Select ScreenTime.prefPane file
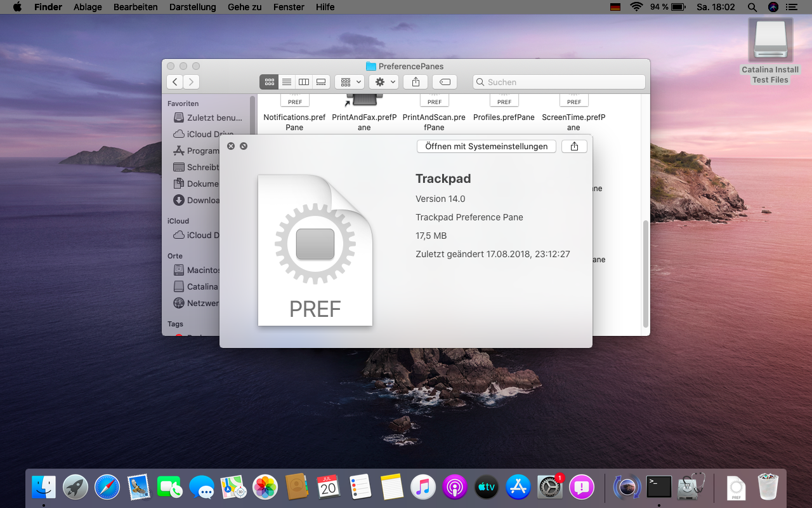812x508 pixels. click(x=573, y=112)
